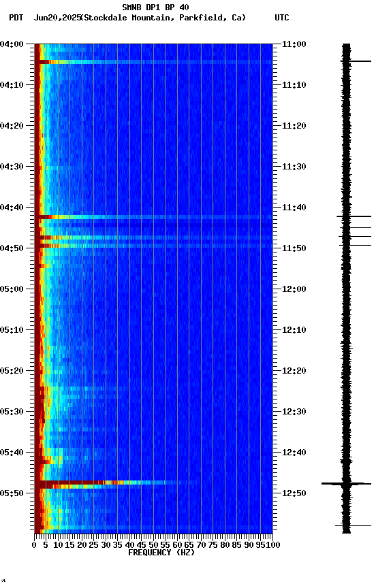Click the '05:10' PDT time label
Image resolution: width=376 pixels, height=588 pixels.
[12, 330]
